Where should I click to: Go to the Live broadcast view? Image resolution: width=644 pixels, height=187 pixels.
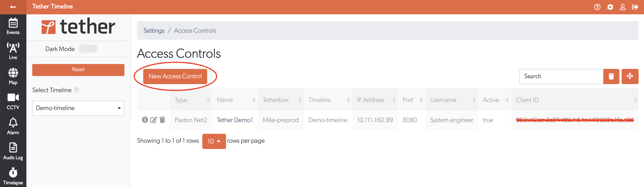[13, 51]
